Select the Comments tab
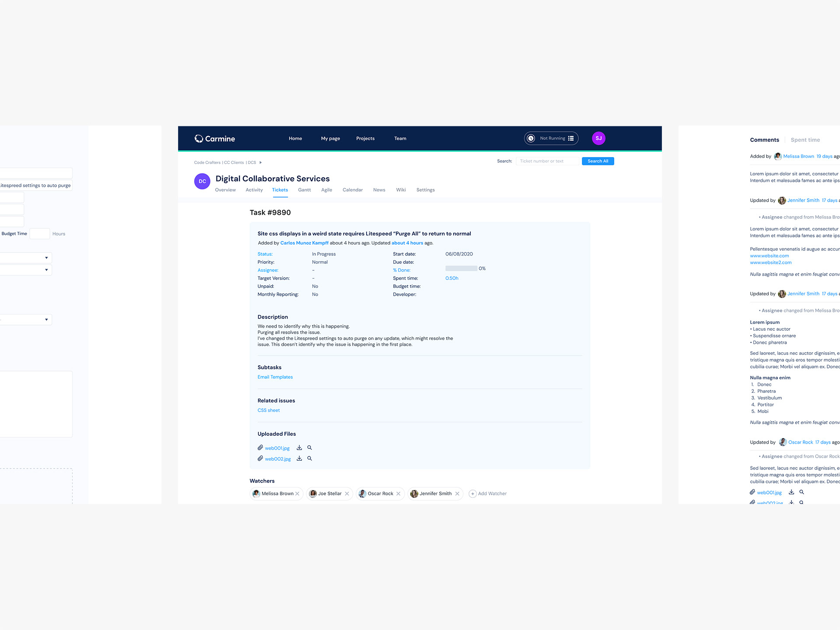This screenshot has height=630, width=840. point(765,140)
